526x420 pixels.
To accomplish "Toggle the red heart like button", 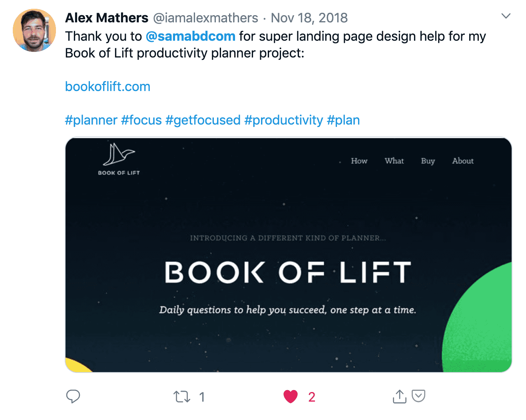I will pos(291,396).
